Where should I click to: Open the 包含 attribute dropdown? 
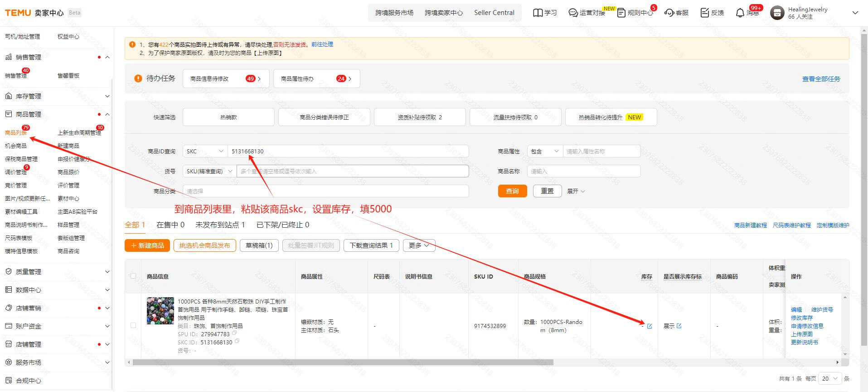pos(545,151)
